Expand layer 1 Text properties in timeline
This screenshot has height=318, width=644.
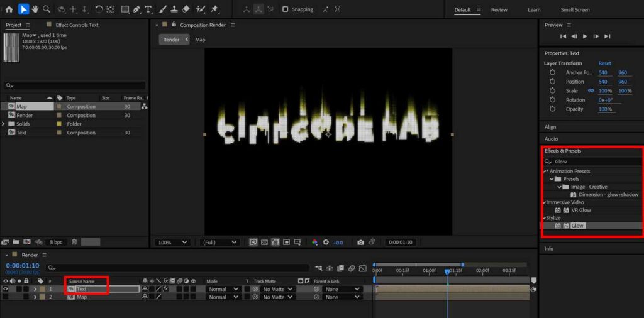pyautogui.click(x=35, y=289)
